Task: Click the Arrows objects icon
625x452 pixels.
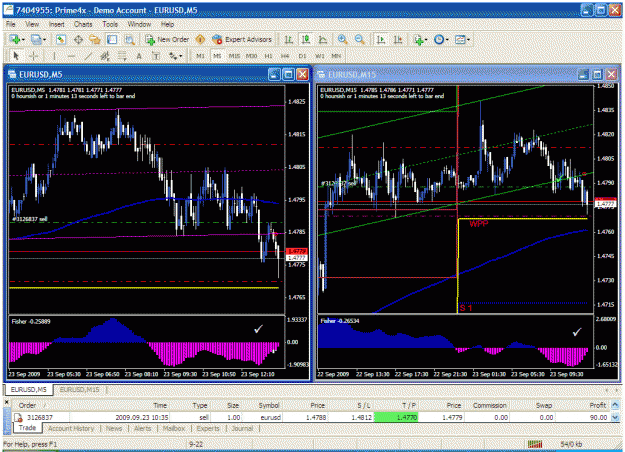Action: [173, 56]
